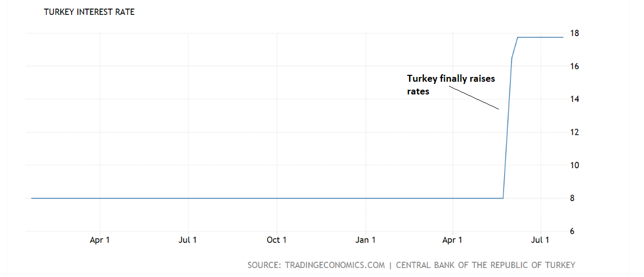This screenshot has height=277, width=644.
Task: Select the Oct 1 x-axis label
Action: click(276, 240)
